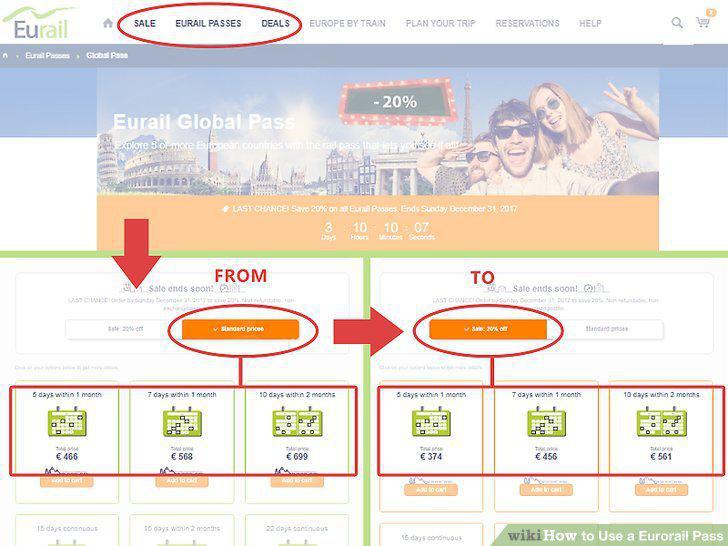Screen dimensions: 728x546
Task: Select the orange Standard prices toggle
Action: coord(240,329)
